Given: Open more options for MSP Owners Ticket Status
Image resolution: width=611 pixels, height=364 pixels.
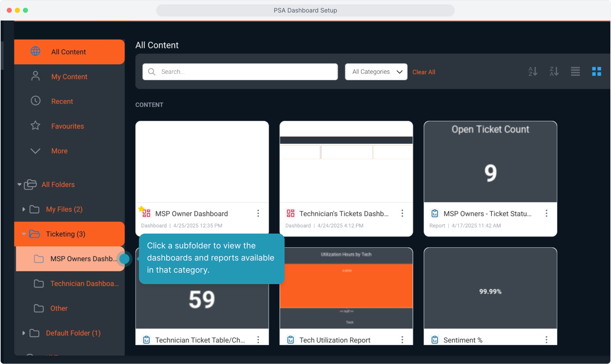Looking at the screenshot, I should pyautogui.click(x=546, y=213).
